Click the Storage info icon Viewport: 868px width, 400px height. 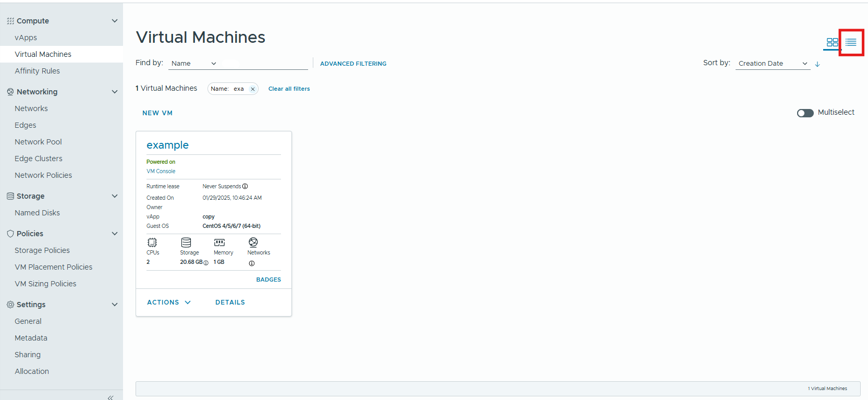[x=206, y=263]
